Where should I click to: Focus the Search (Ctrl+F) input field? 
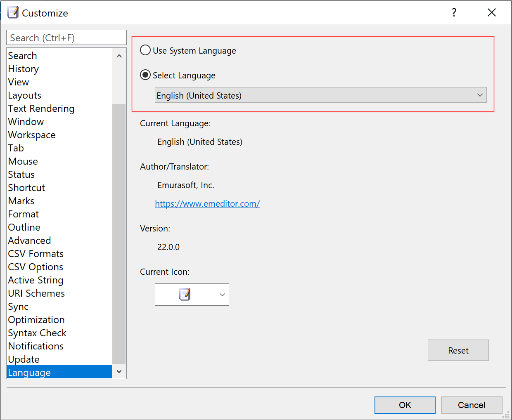[66, 38]
